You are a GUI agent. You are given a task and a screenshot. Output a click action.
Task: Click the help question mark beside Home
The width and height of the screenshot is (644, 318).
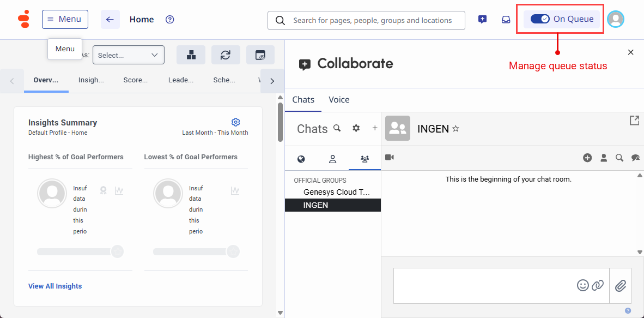(170, 20)
